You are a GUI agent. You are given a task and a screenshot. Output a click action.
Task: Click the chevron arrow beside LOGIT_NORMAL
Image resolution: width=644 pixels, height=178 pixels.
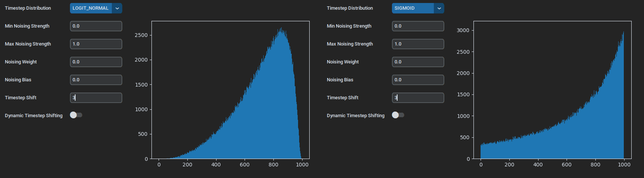pos(117,8)
